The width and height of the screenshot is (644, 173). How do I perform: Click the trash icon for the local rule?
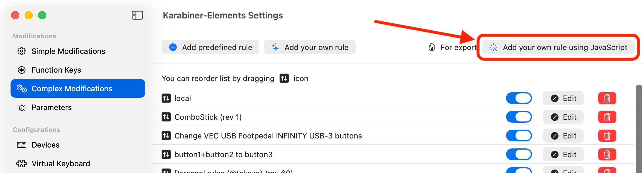(607, 98)
